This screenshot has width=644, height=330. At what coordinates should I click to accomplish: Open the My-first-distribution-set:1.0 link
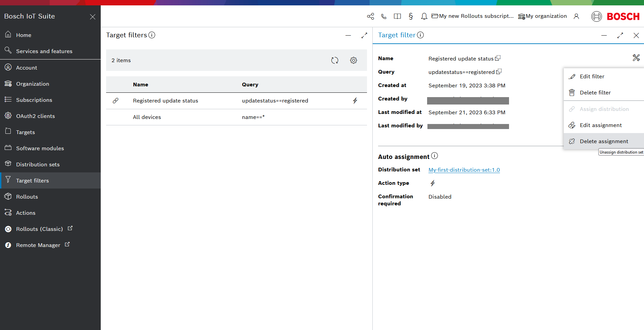point(464,170)
